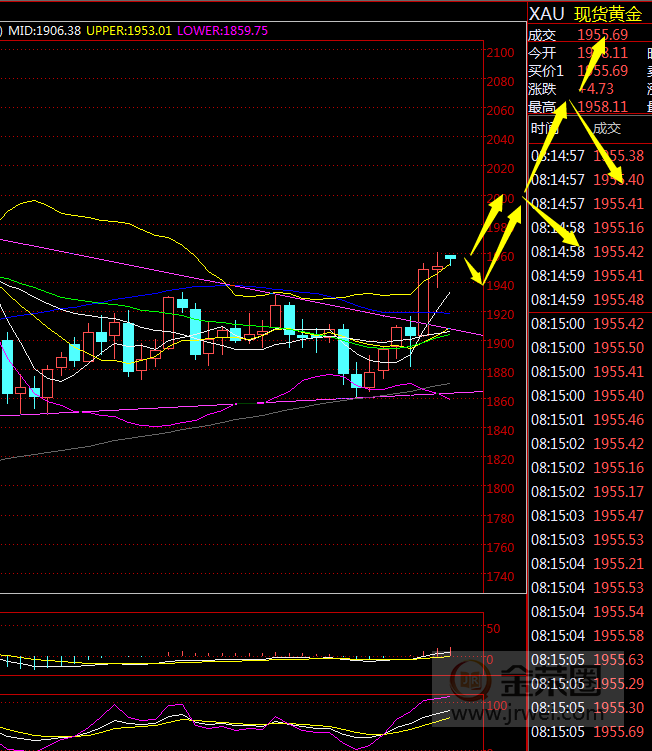
Task: Select the MID:1906.38 indicator label
Action: [44, 31]
